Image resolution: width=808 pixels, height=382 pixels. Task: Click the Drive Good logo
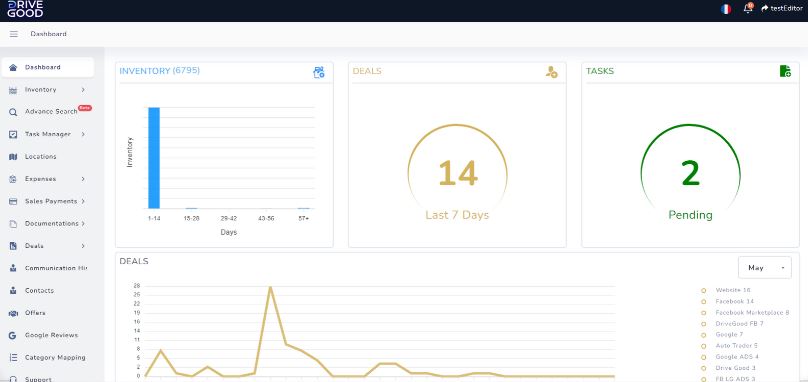coord(25,9)
